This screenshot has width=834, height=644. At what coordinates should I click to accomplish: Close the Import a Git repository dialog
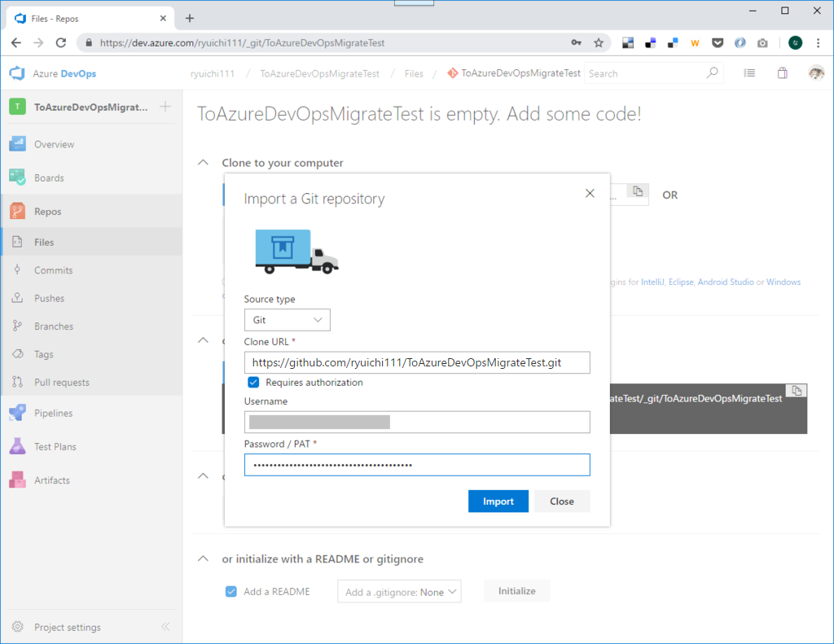590,193
